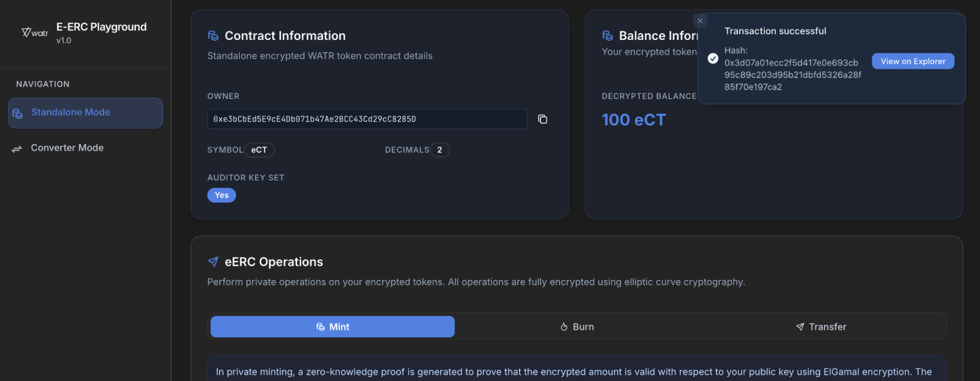Click the Yes auditor key badge
This screenshot has height=381, width=980.
(x=222, y=195)
